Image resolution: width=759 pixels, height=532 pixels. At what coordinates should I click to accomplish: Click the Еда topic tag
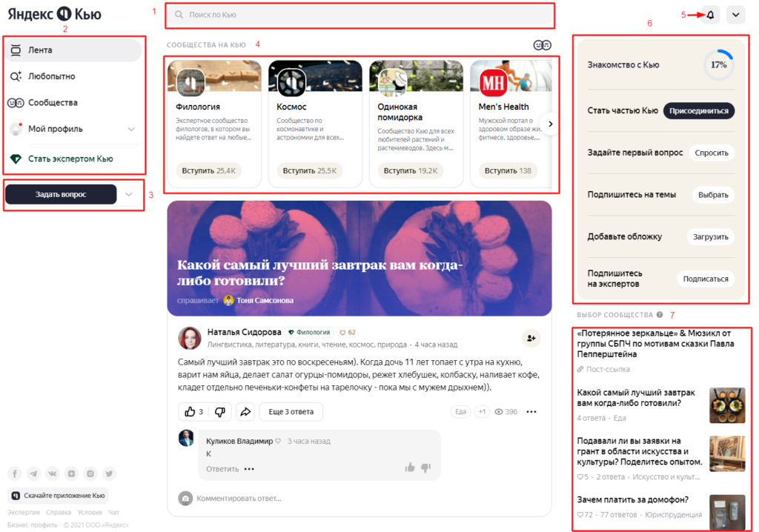[x=460, y=412]
